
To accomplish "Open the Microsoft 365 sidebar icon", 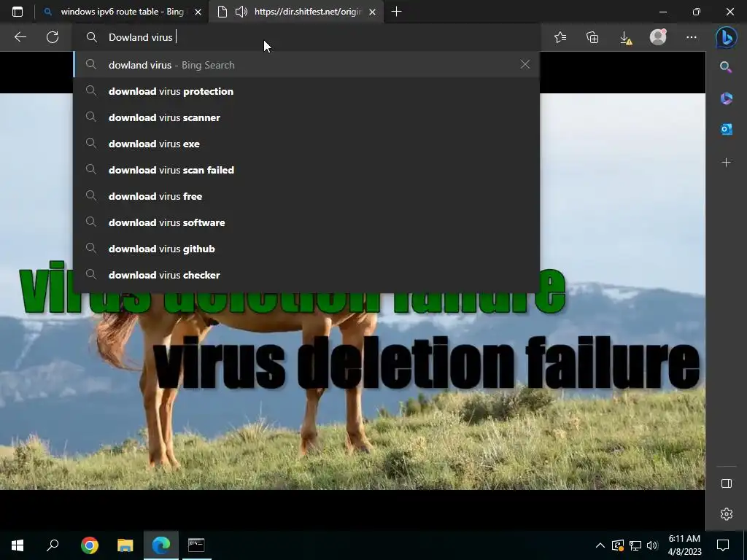I will click(726, 98).
